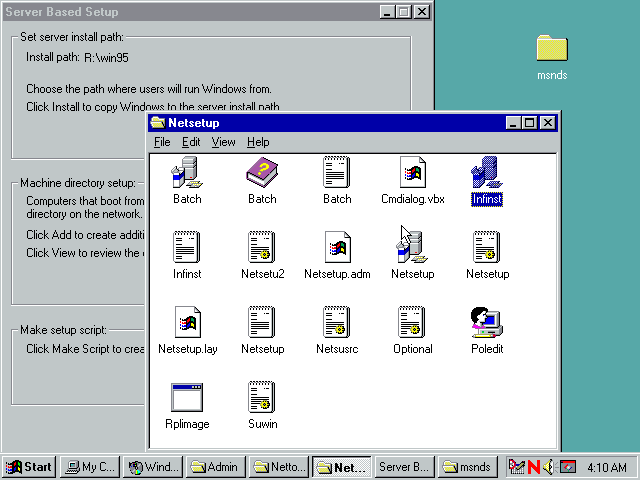Screen dimensions: 640x480
Task: Switch to My C... taskbar button
Action: [90, 467]
